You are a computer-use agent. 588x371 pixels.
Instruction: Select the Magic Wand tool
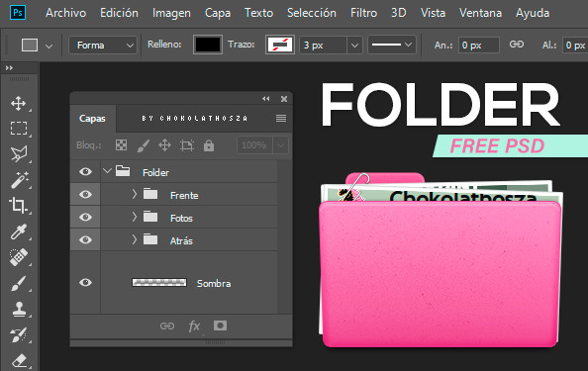[19, 179]
